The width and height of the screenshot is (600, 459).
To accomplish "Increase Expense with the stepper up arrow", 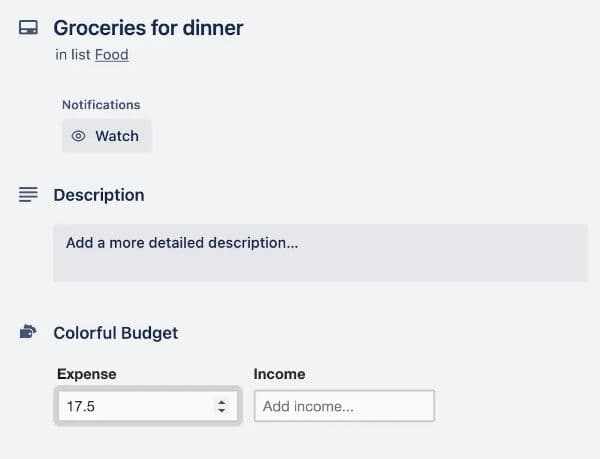I will coord(221,403).
